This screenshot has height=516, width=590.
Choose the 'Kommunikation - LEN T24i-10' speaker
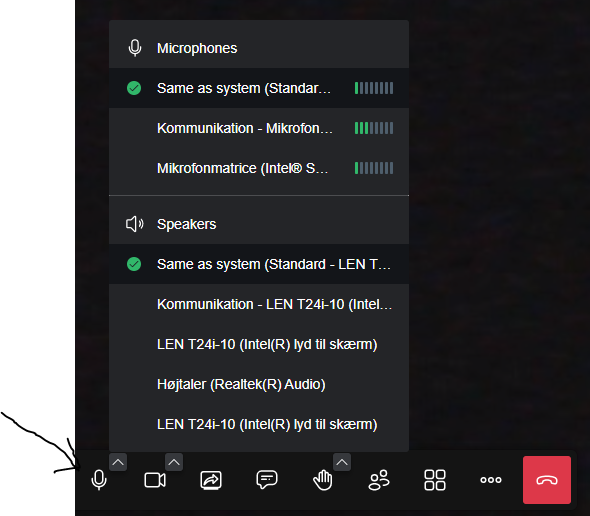point(259,304)
